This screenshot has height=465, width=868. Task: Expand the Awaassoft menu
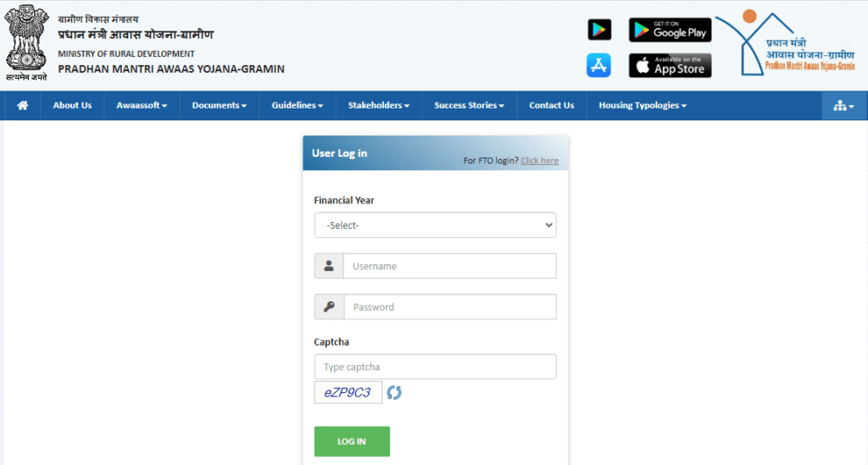[x=142, y=106]
